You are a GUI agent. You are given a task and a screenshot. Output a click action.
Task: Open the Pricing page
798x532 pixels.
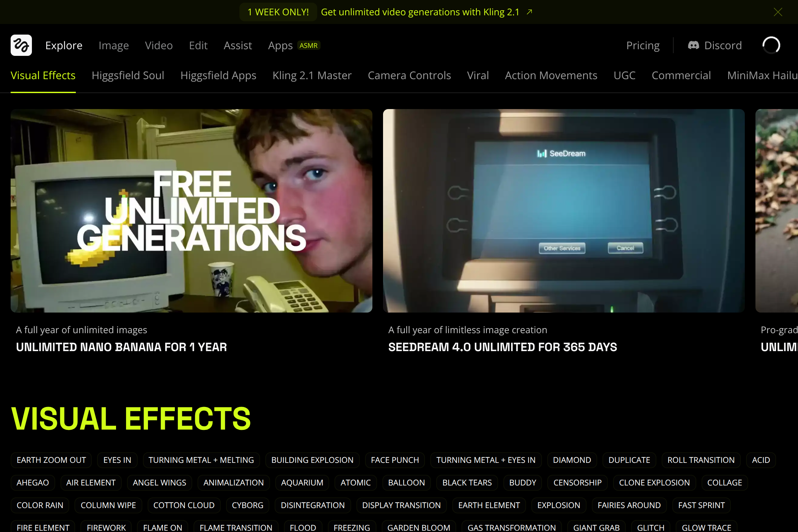643,46
